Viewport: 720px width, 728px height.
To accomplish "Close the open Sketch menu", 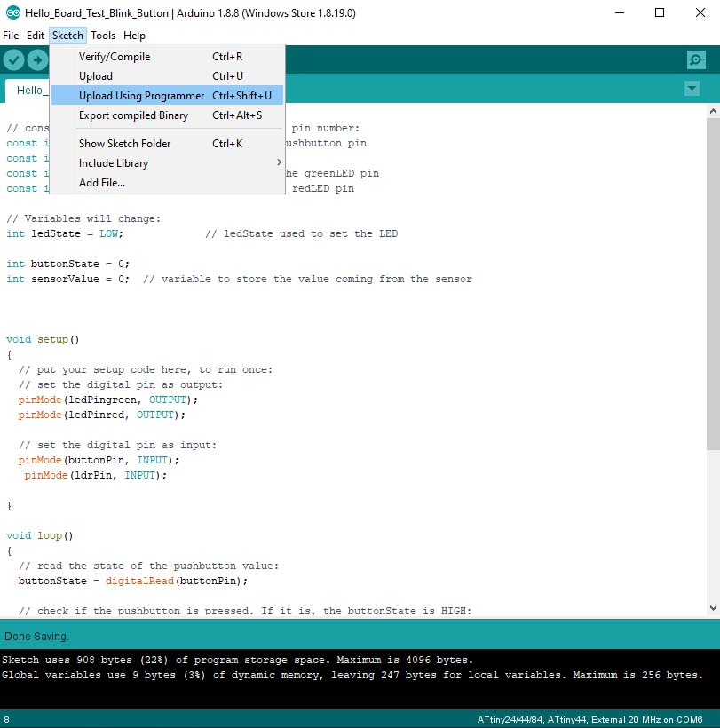I will coord(67,36).
